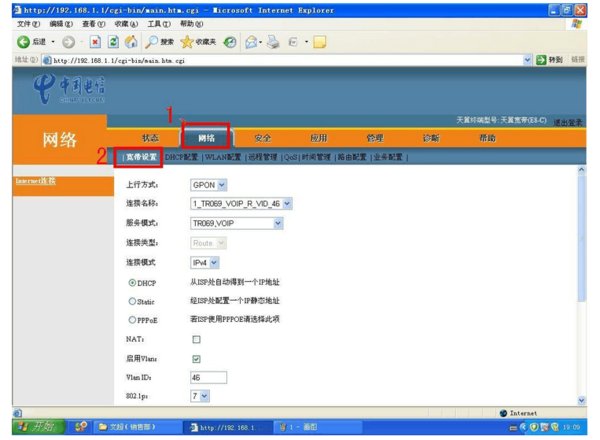This screenshot has height=440, width=600.
Task: Open the 路由配置 submenu
Action: pyautogui.click(x=352, y=157)
